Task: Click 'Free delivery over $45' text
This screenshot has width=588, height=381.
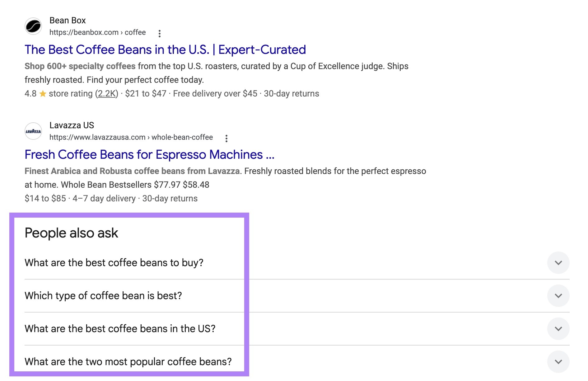Action: point(215,93)
